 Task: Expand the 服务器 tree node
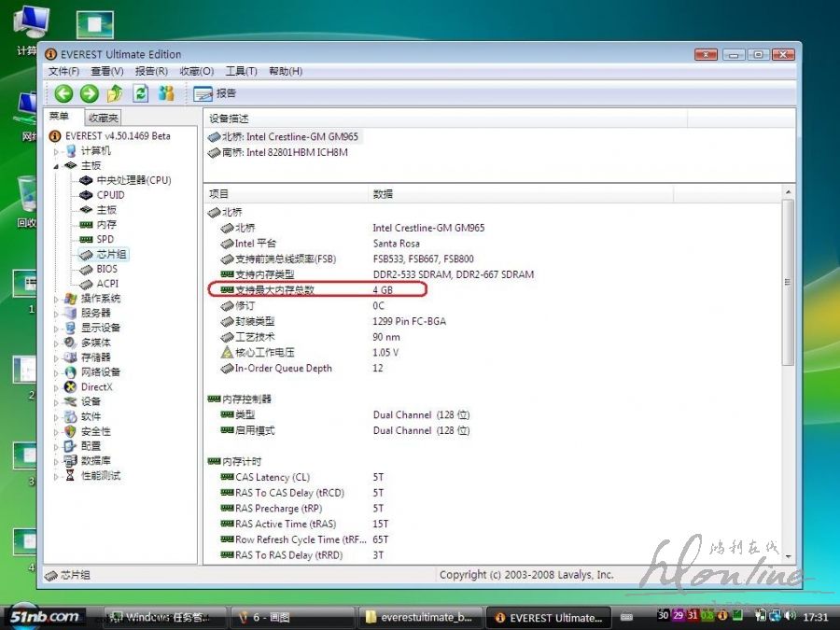coord(56,314)
